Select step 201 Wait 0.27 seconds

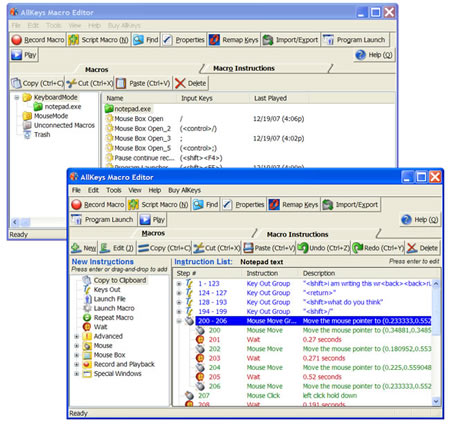click(313, 340)
